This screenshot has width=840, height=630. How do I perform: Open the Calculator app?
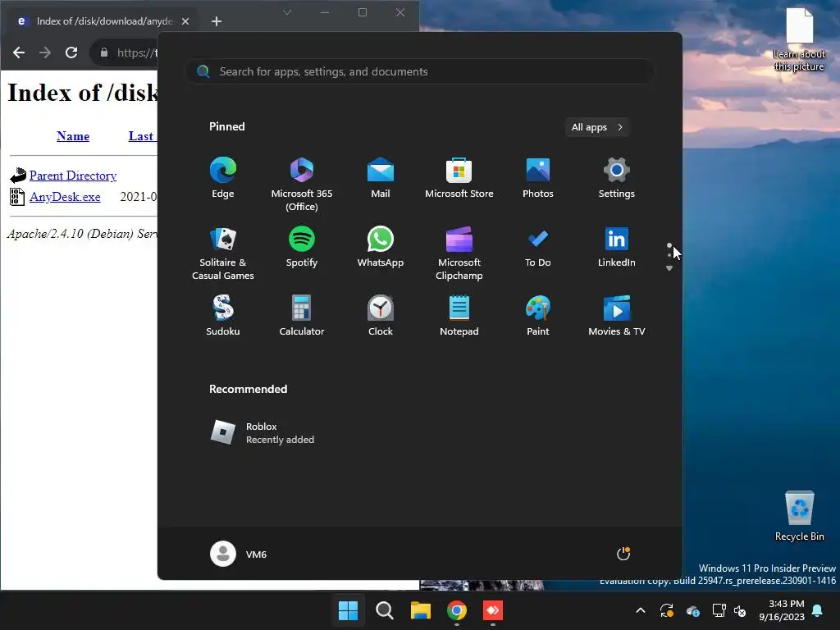302,316
